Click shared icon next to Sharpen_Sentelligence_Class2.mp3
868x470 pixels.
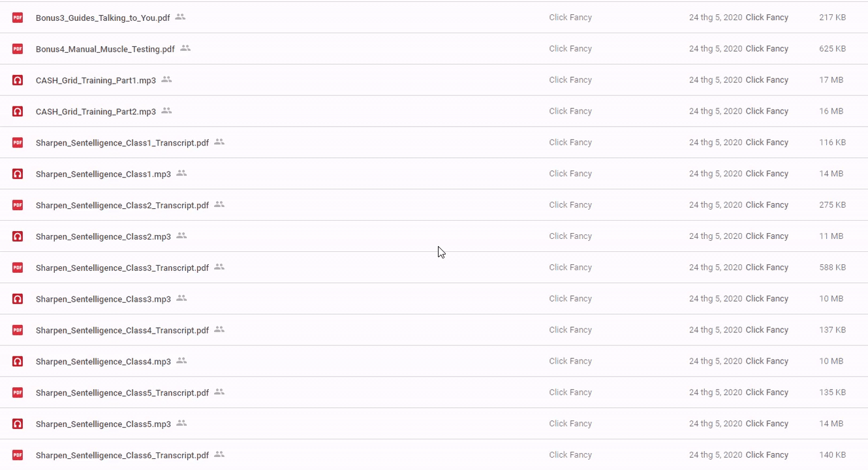pos(181,236)
